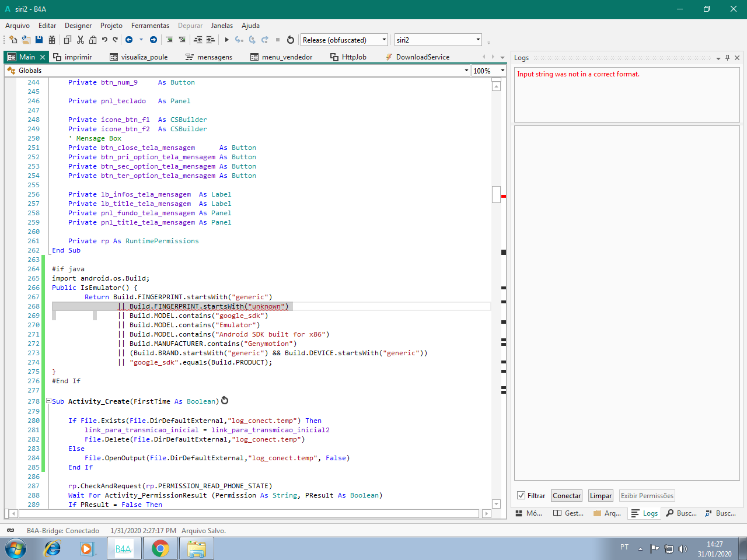Uncheck the Filtrar checkbox in Logs
Image resolution: width=747 pixels, height=560 pixels.
[x=521, y=496]
